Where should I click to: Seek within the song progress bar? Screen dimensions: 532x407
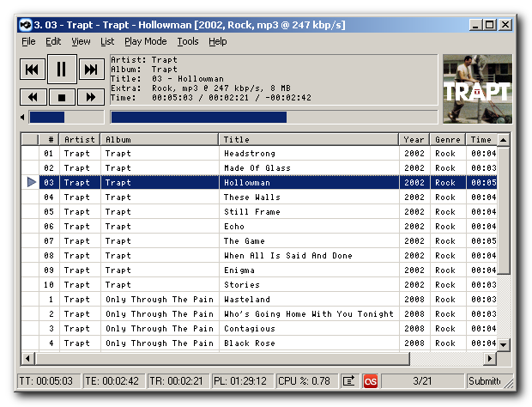click(274, 117)
